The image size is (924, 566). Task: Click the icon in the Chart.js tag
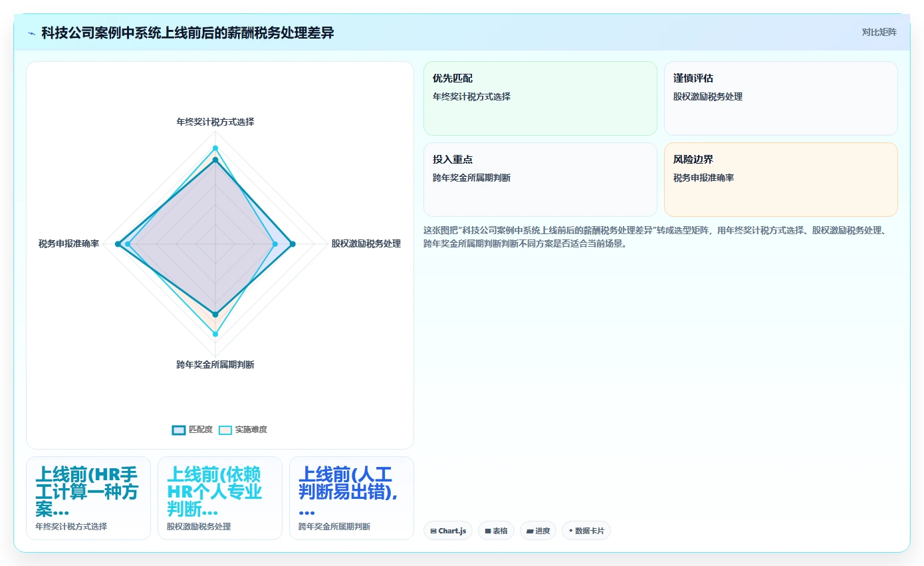pyautogui.click(x=433, y=531)
